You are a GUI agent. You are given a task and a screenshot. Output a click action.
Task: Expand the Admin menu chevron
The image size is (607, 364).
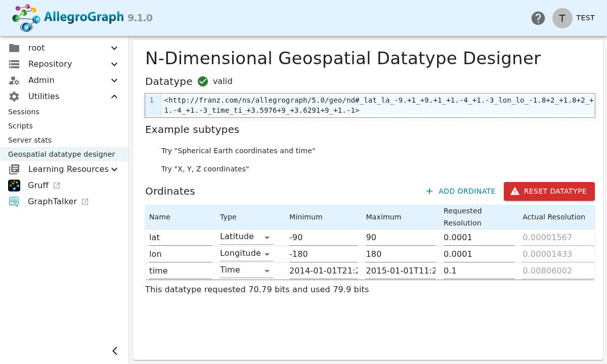[114, 80]
